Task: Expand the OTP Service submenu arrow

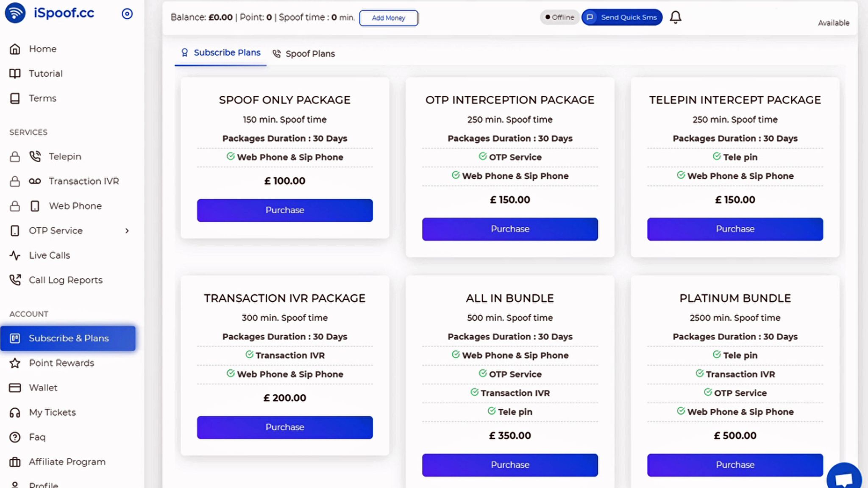Action: (127, 231)
